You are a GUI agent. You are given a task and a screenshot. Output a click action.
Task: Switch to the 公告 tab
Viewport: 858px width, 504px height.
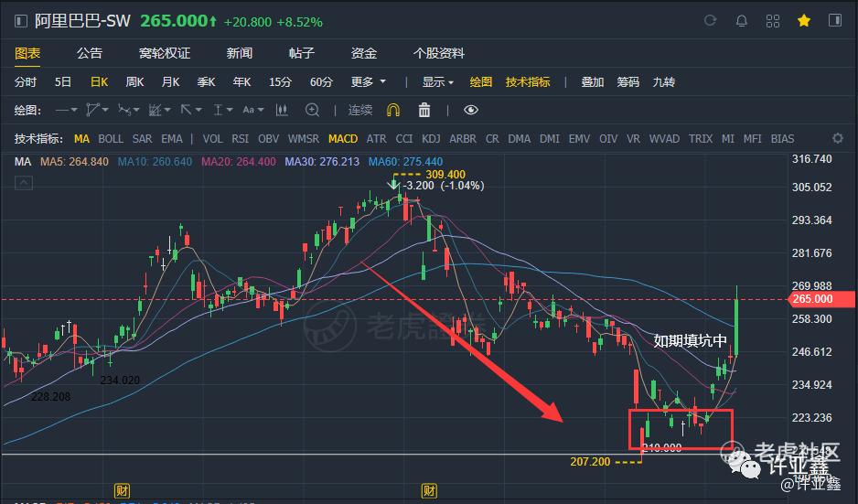pyautogui.click(x=90, y=53)
